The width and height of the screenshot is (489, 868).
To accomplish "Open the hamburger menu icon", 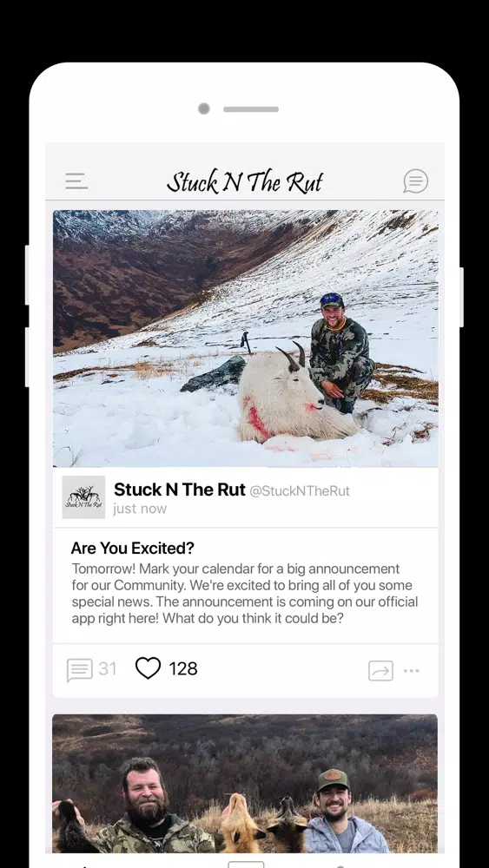I will 76,181.
